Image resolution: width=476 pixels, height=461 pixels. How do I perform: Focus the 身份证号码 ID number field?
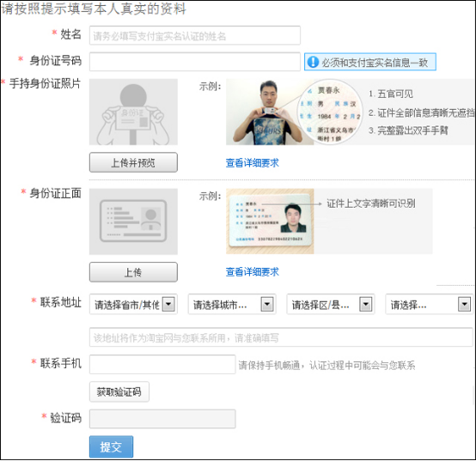[x=195, y=62]
